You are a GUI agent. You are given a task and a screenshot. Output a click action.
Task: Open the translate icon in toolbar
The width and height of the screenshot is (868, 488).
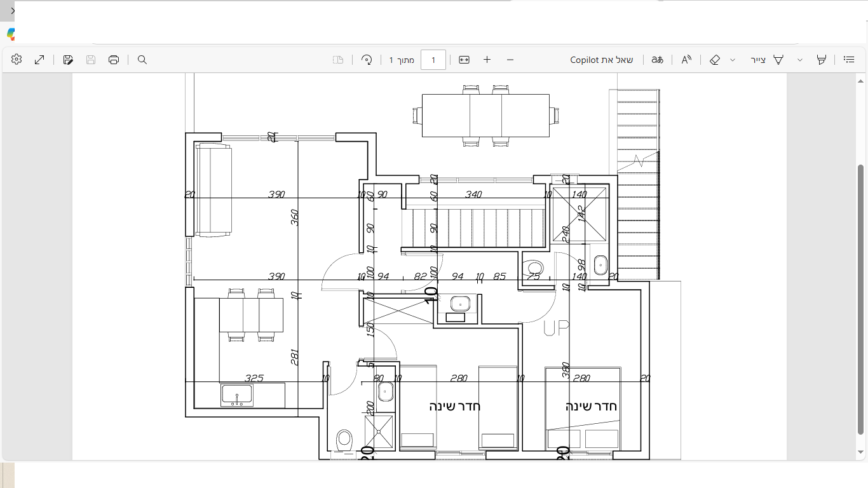(x=658, y=60)
